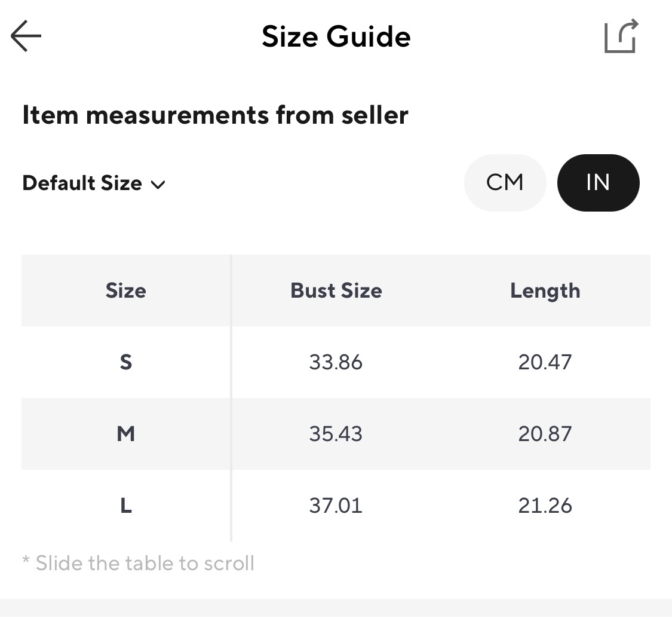Click length value 20.87
The image size is (672, 618).
click(x=545, y=434)
